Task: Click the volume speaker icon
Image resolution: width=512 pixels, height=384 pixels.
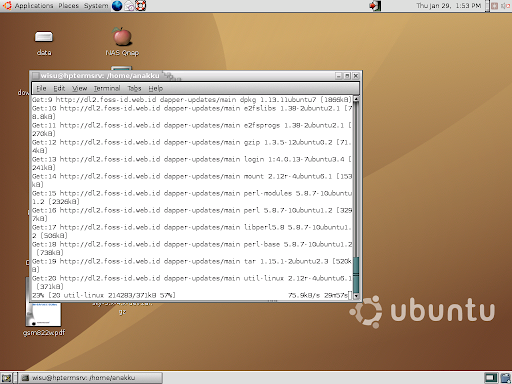Action: pos(505,6)
